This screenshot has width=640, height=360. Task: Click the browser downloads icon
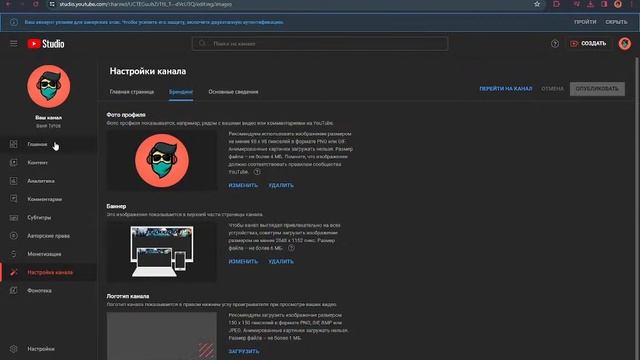tap(590, 4)
